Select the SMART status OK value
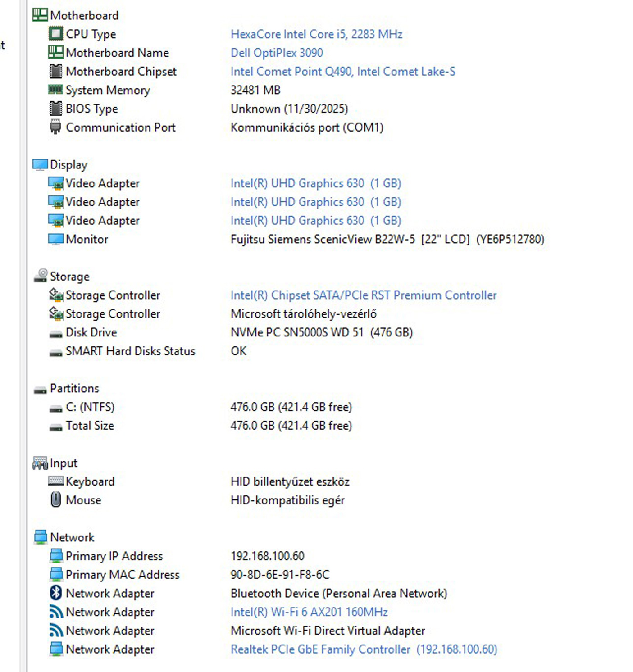 (x=239, y=351)
